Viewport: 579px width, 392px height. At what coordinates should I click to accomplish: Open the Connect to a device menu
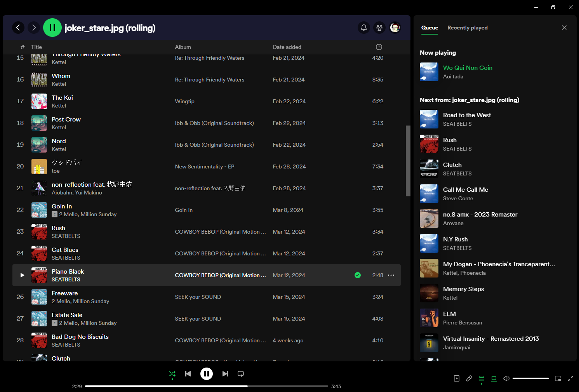click(494, 378)
